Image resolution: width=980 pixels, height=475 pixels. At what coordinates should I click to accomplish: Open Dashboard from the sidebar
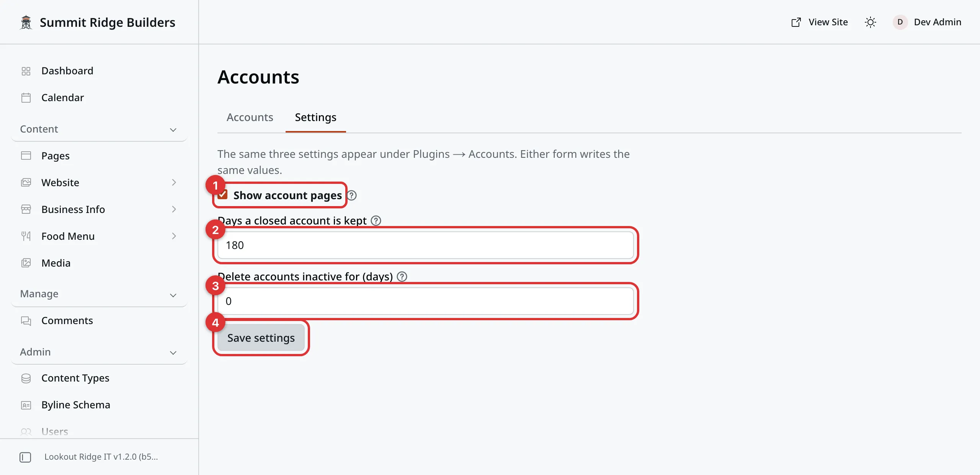coord(99,71)
